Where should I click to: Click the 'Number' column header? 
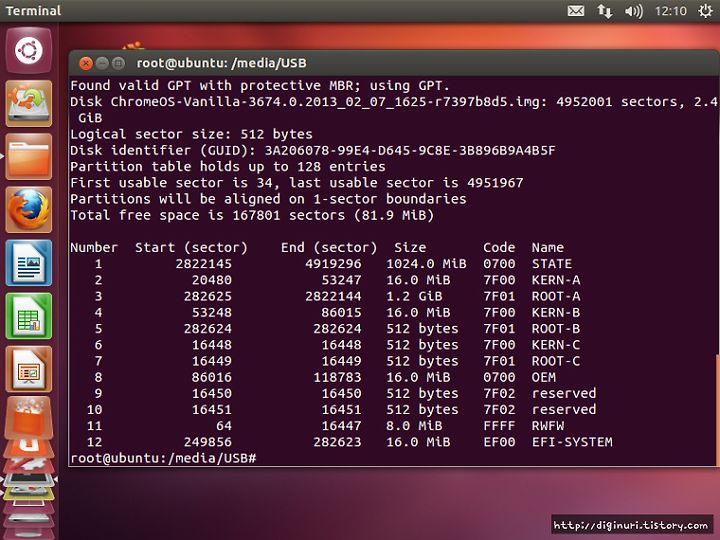[x=94, y=248]
